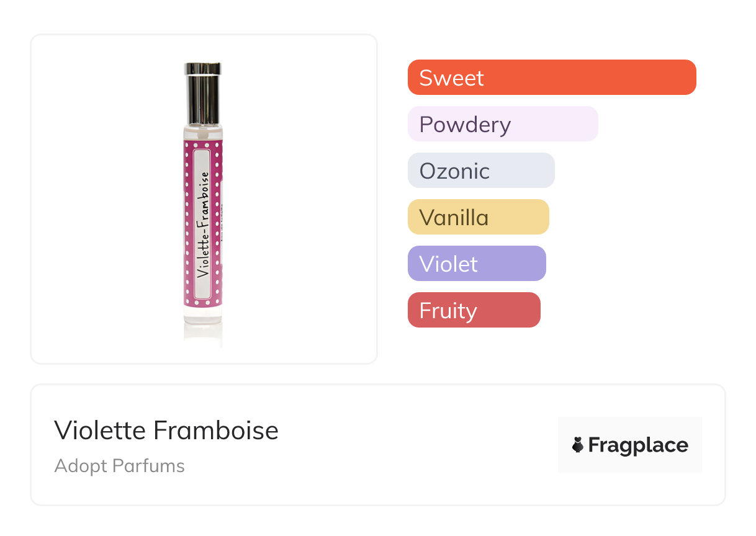Select the Ozonic accord bar
This screenshot has width=756, height=536.
pyautogui.click(x=480, y=171)
